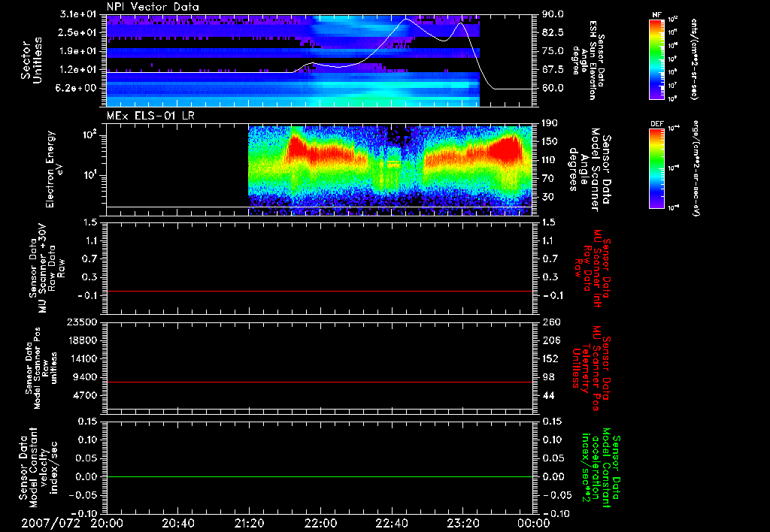Click the 20:40 time tick label
This screenshot has width=770, height=532.
coord(178,523)
